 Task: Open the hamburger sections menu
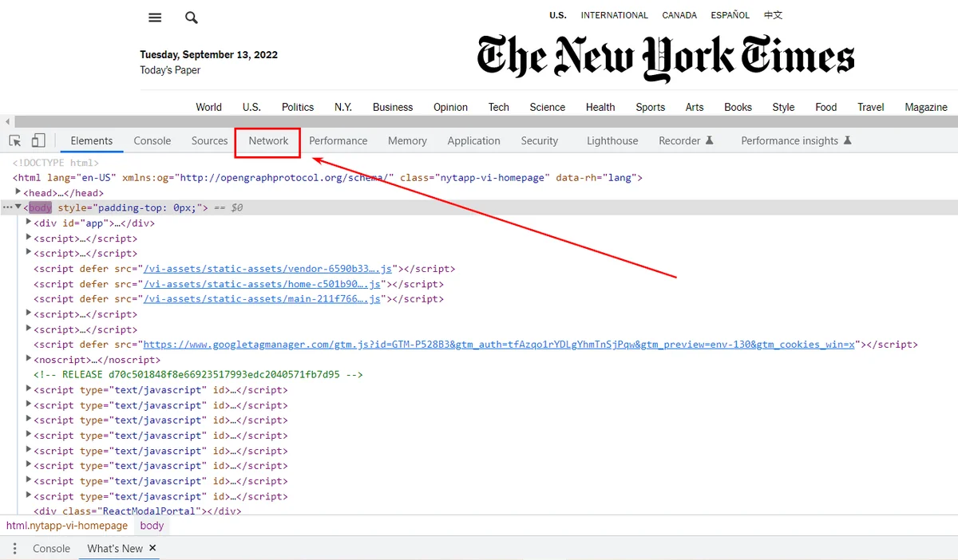(155, 18)
